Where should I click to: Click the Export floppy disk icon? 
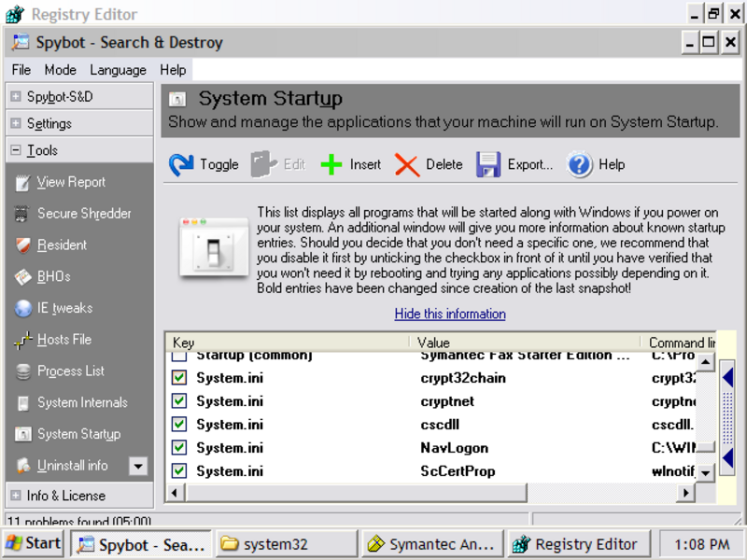[x=488, y=165]
